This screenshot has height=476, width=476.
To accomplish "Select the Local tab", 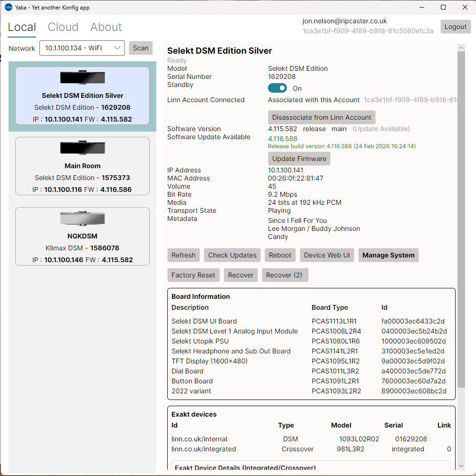I will tap(21, 27).
